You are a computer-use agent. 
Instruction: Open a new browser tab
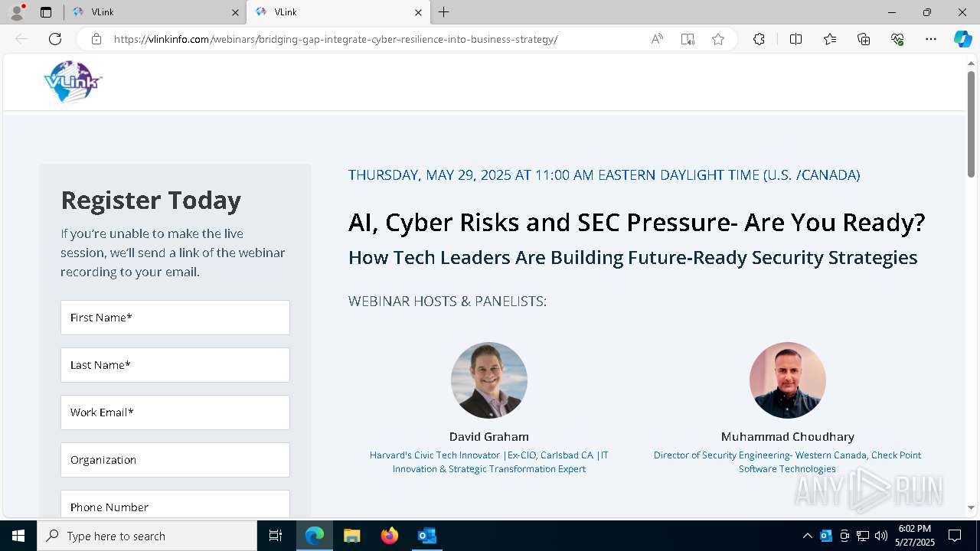coord(444,12)
